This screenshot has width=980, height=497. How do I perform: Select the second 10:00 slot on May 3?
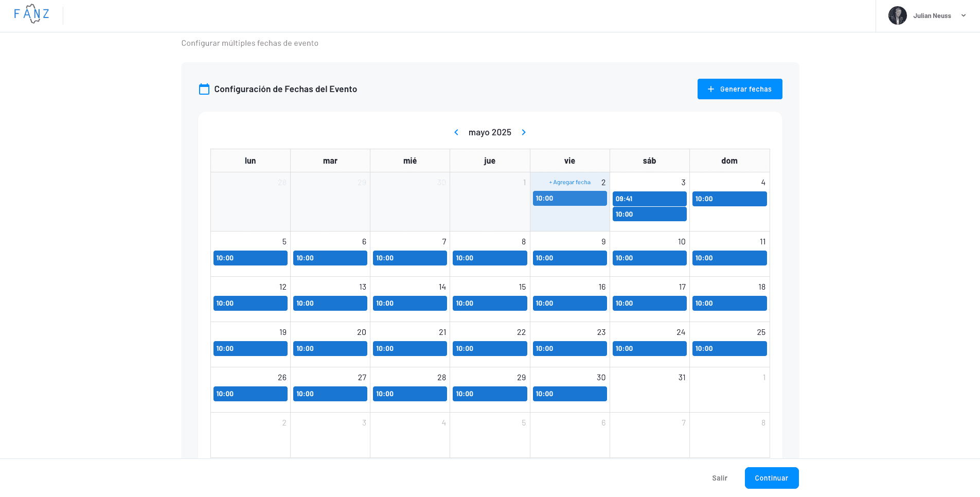[x=649, y=214]
